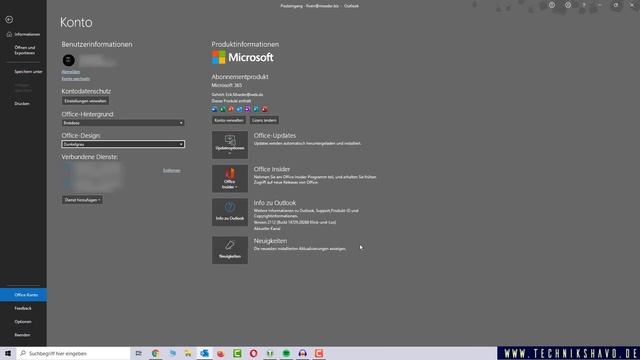Click the Info zu Outlook tile

click(230, 212)
